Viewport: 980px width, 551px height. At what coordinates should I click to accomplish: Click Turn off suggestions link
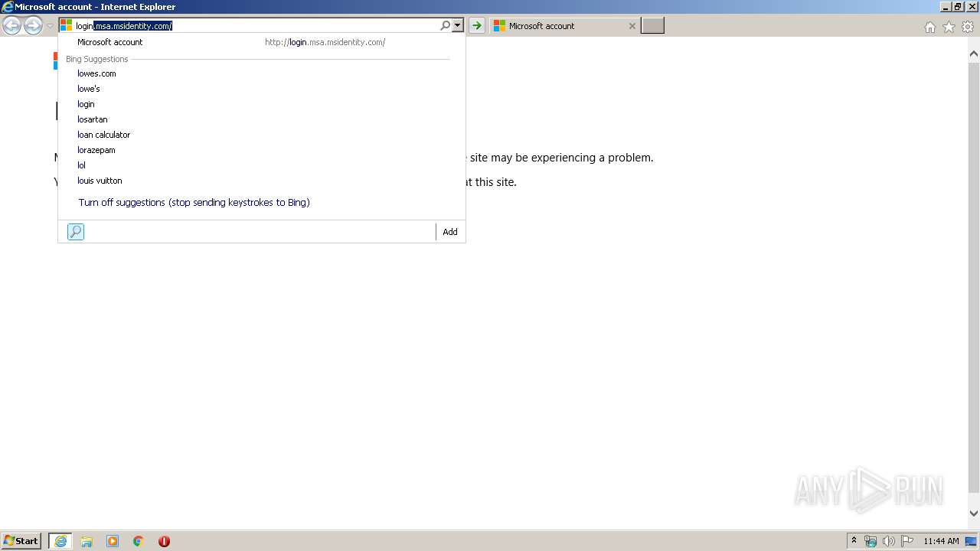pos(194,203)
